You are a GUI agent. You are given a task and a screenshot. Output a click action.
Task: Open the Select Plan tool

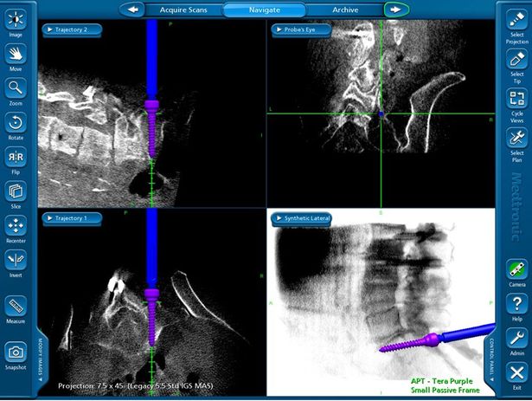pyautogui.click(x=516, y=138)
